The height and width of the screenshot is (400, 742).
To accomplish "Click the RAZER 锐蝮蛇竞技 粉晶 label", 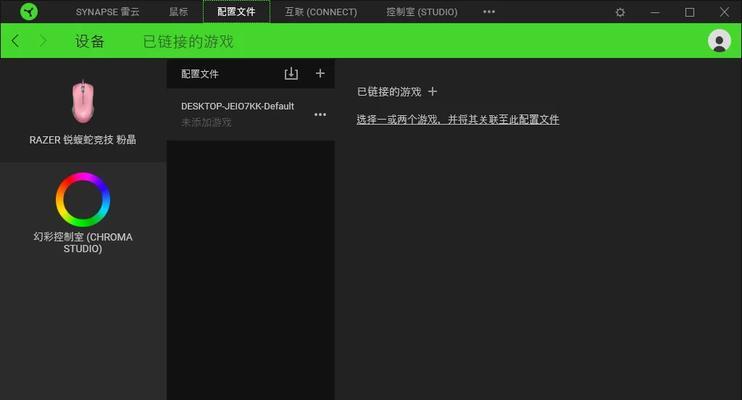I will pyautogui.click(x=83, y=140).
